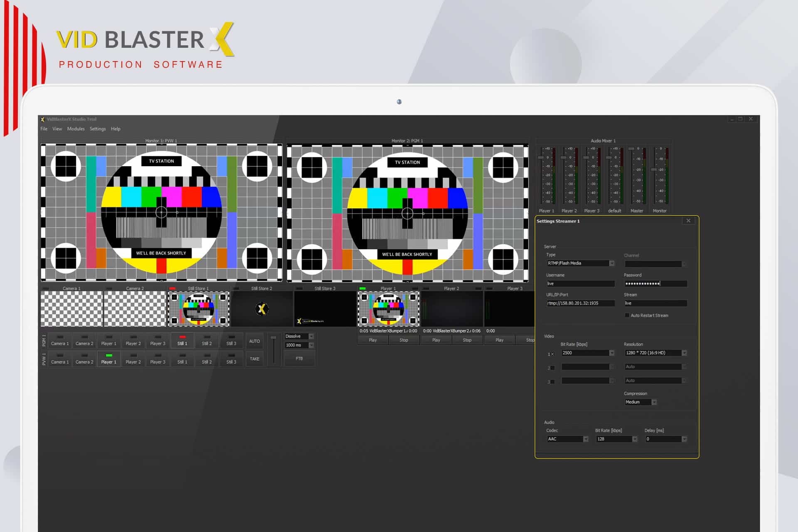
Task: Open the Medium Compression dropdown
Action: (640, 402)
